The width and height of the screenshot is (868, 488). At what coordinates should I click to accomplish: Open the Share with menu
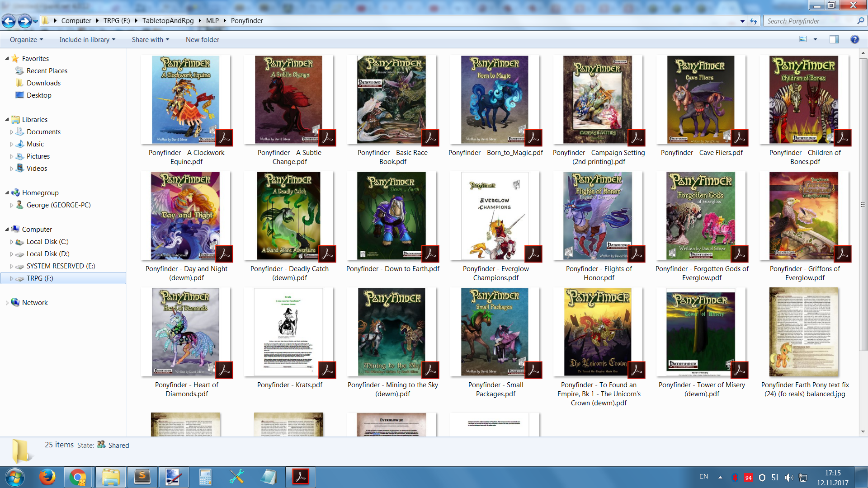[150, 40]
